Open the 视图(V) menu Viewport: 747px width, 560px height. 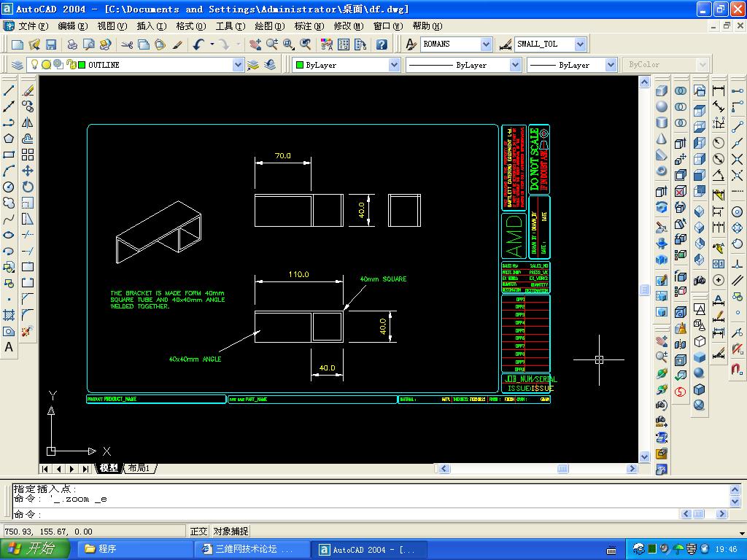[x=112, y=26]
